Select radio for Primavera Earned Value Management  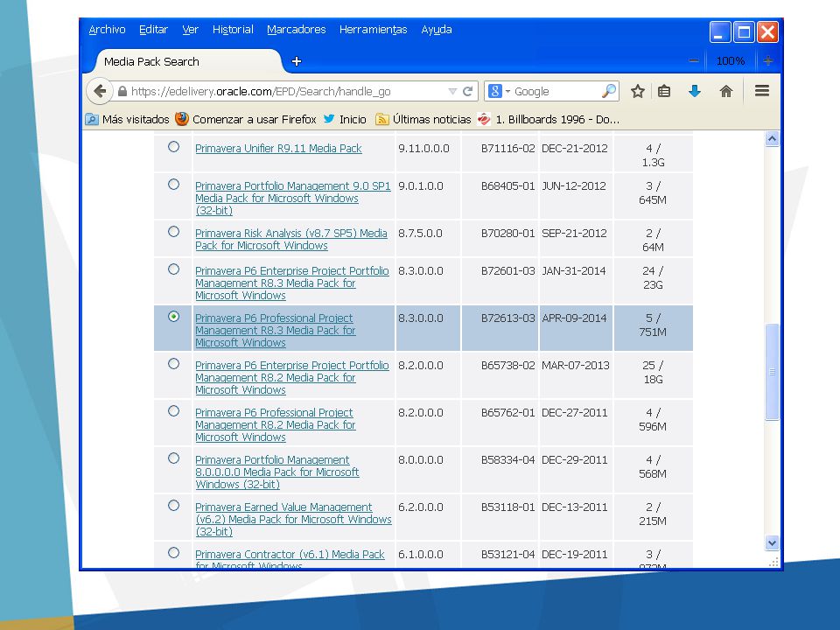(x=173, y=505)
